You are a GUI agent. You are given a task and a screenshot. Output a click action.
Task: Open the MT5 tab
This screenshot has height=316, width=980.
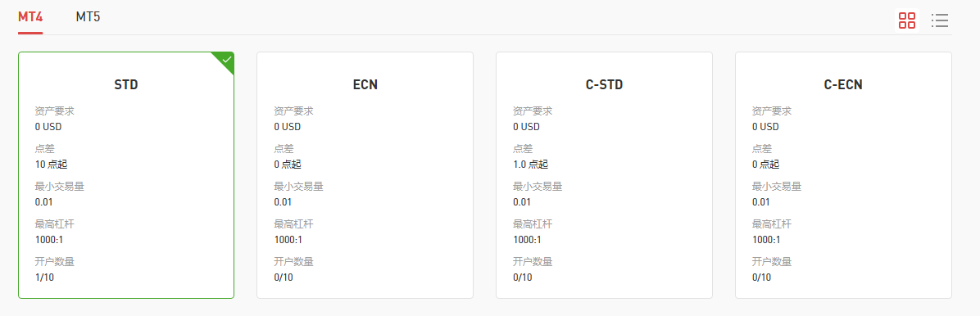click(88, 17)
